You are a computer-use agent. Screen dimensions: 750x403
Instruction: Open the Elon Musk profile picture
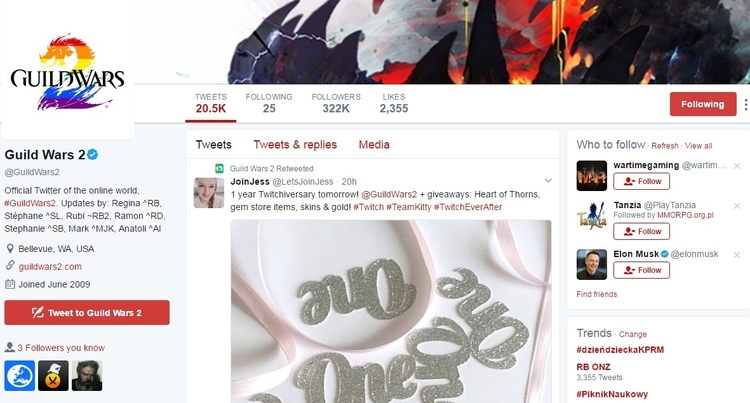[592, 264]
